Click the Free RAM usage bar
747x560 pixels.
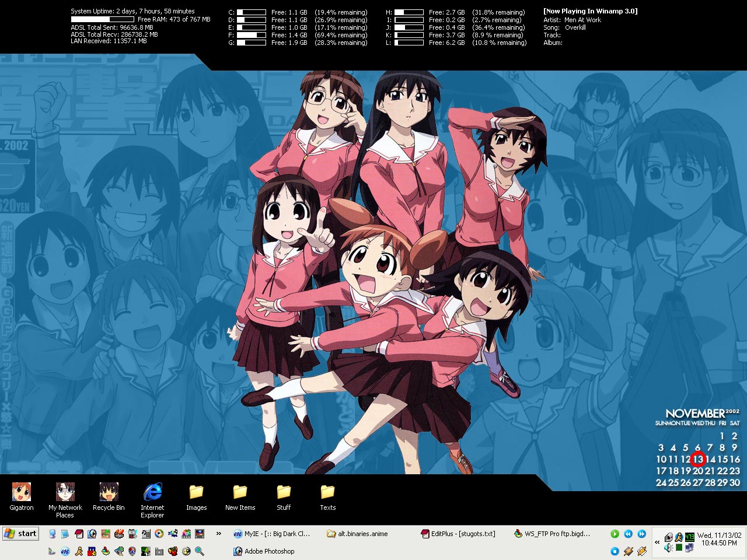[103, 19]
